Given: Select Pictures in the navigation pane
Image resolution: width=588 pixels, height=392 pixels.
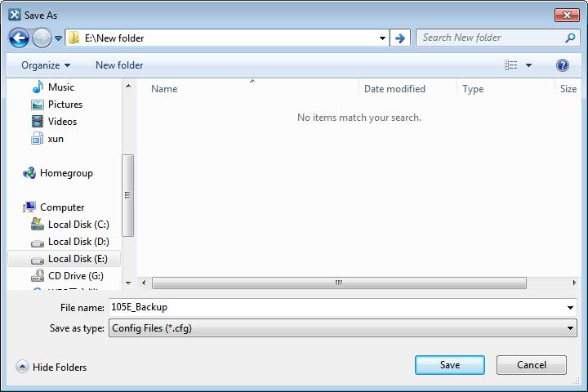Looking at the screenshot, I should (x=65, y=105).
